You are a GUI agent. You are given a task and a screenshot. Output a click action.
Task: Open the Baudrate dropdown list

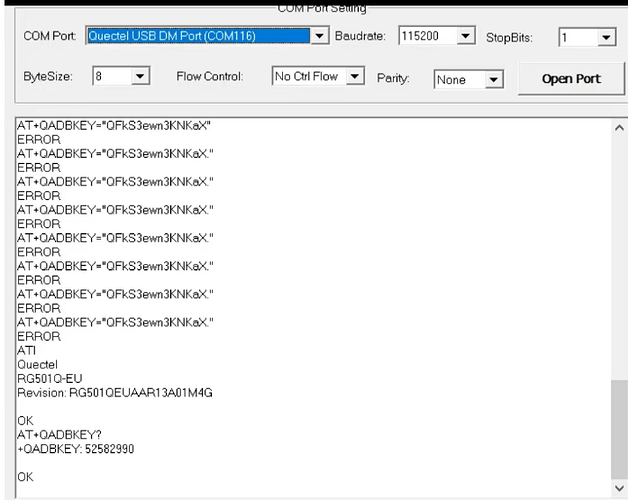coord(465,36)
